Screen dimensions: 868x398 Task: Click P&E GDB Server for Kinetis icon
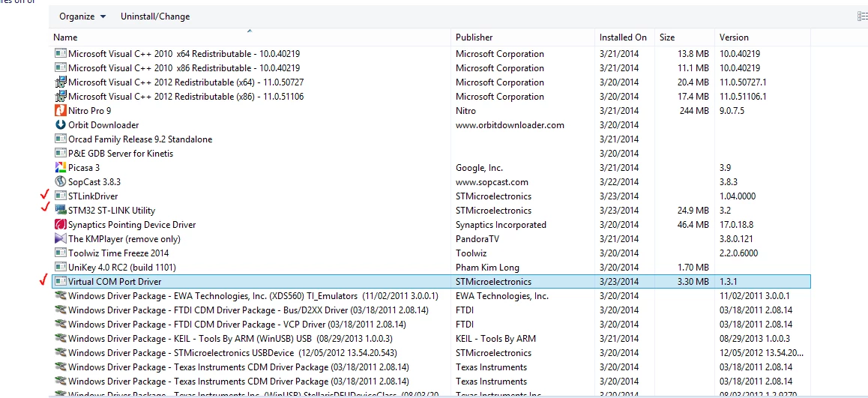(x=60, y=154)
